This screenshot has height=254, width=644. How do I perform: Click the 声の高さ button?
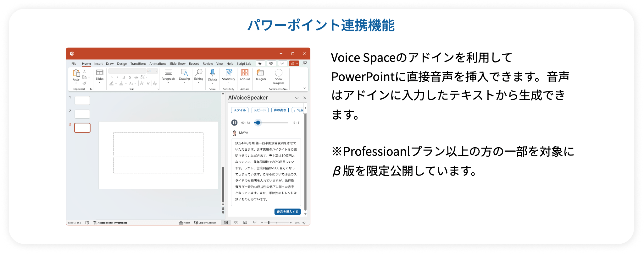point(280,110)
